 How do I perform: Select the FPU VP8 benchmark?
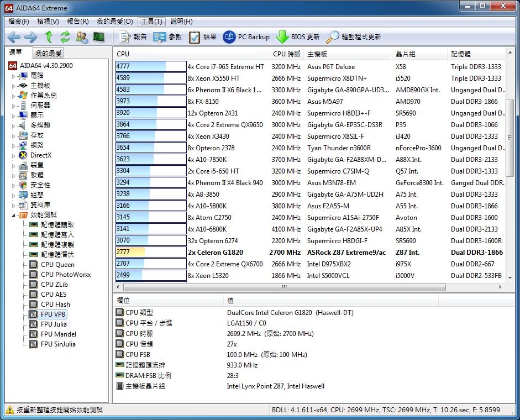[53, 314]
